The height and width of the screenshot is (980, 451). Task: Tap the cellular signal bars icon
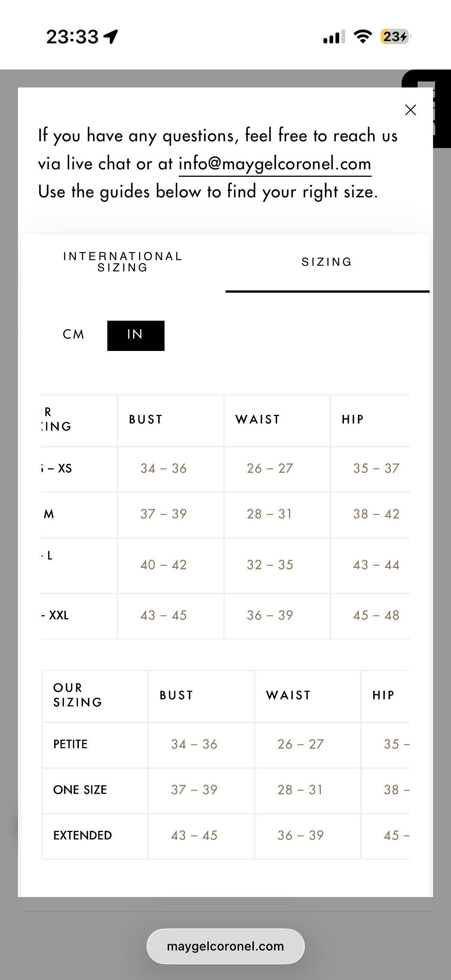[x=334, y=37]
